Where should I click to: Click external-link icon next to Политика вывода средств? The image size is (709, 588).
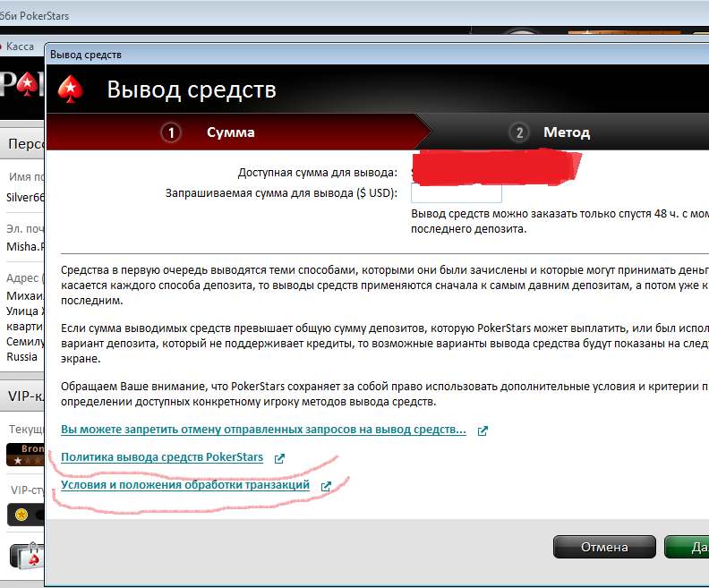pos(279,458)
